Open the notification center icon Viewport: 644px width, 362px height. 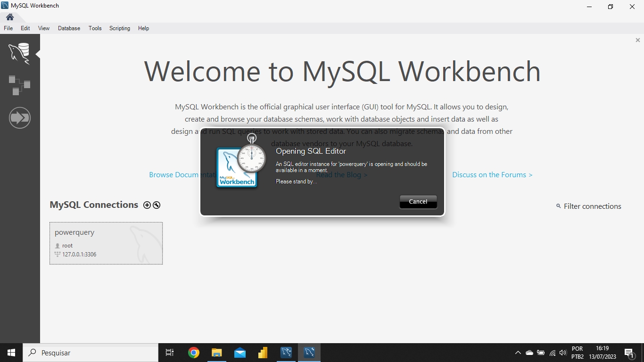tap(629, 353)
